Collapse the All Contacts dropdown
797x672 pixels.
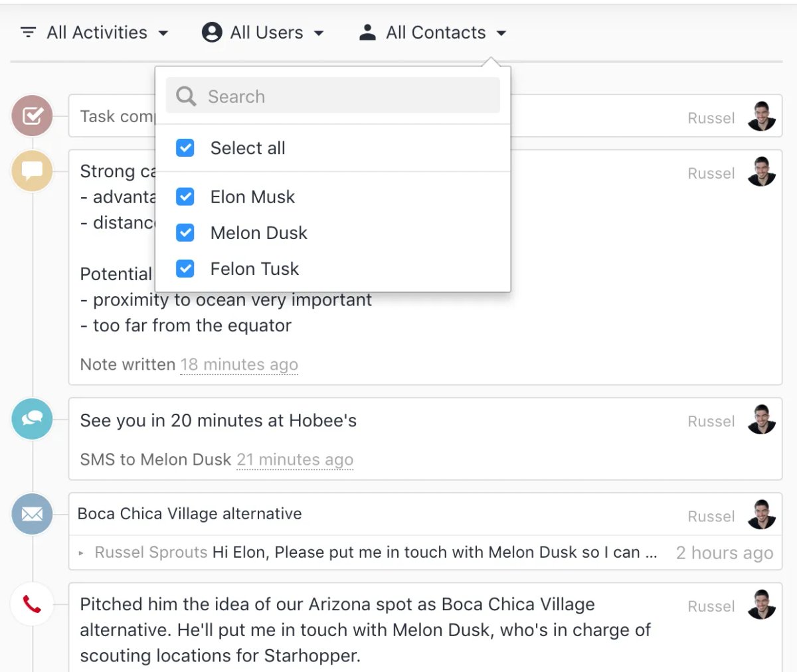[432, 32]
